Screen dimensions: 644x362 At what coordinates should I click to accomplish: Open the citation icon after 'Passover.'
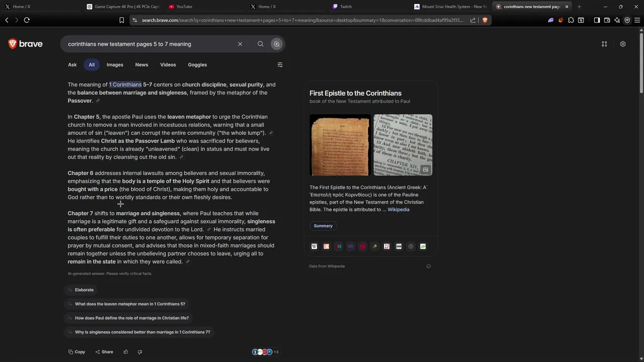click(x=98, y=101)
